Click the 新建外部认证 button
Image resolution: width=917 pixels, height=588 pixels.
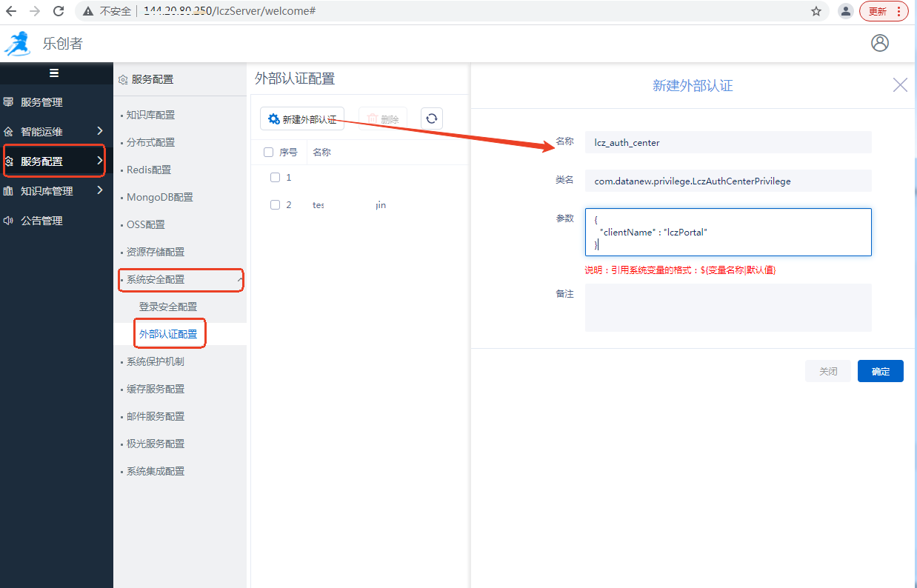click(x=302, y=119)
